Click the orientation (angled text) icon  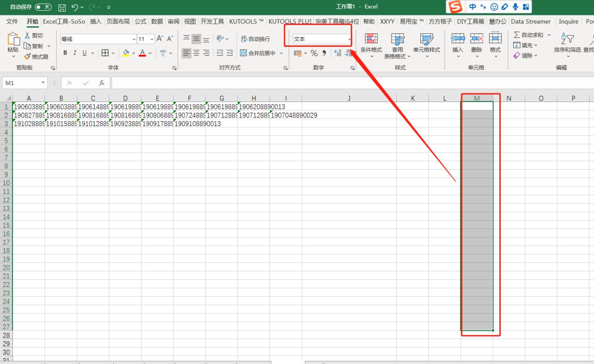click(x=220, y=38)
